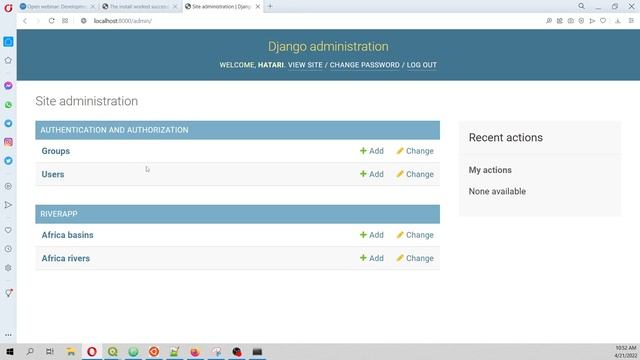
Task: Open QGIS from the taskbar
Action: pos(113,351)
